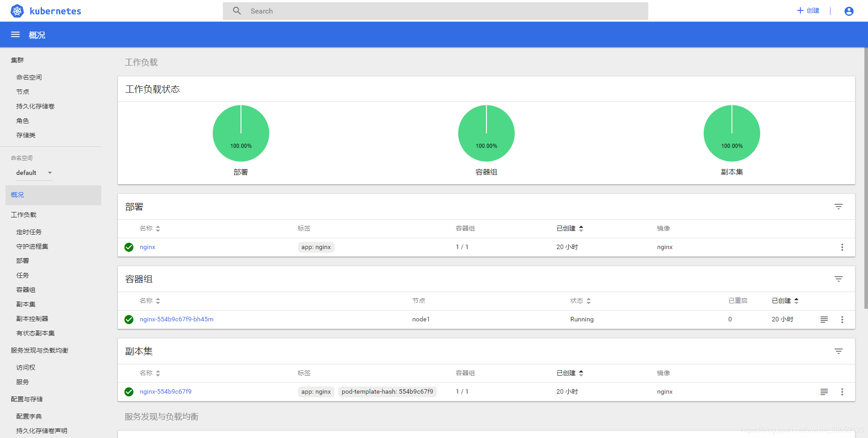View logs icon for nginx-554b9c67f9-bh45m pod
Screen dimensions: 868x438
(x=824, y=320)
